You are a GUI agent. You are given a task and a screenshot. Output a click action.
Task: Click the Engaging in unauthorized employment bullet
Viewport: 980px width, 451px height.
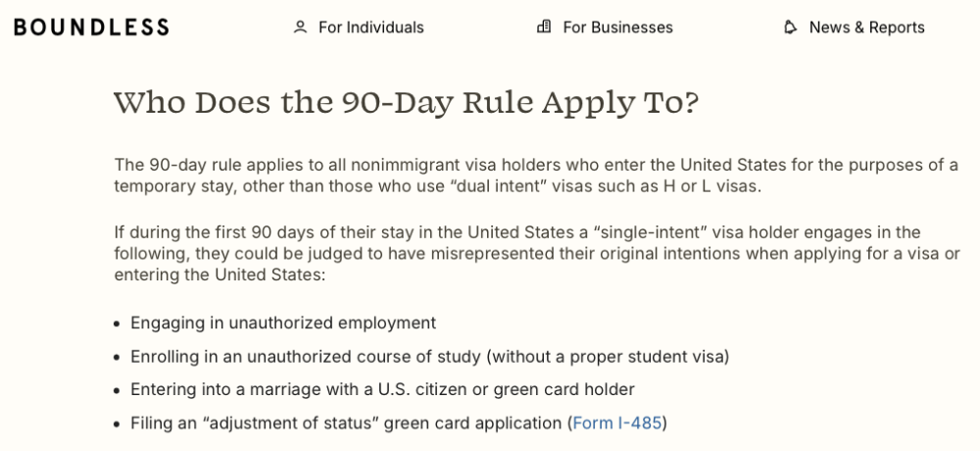coord(283,324)
